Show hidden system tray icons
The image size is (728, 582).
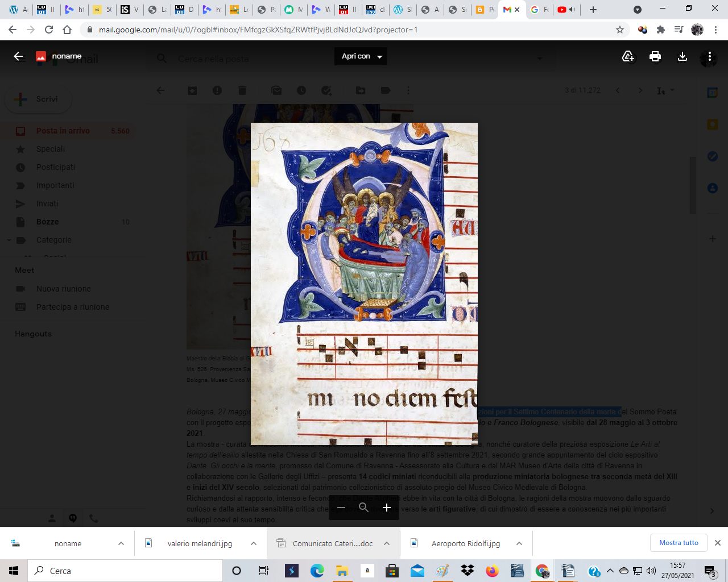610,571
